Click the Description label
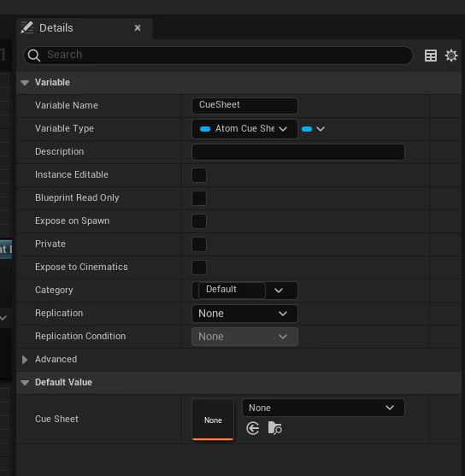Viewport: 465px width, 476px height. tap(59, 151)
